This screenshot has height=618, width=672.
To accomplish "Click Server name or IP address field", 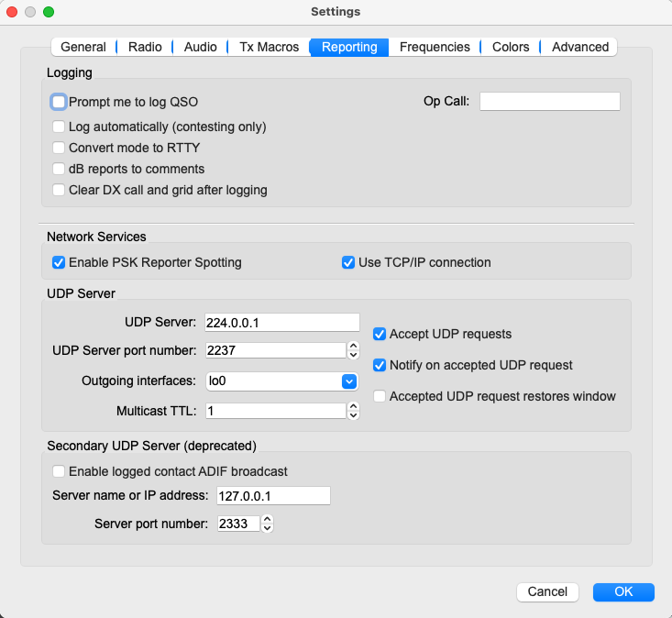I will coord(273,496).
